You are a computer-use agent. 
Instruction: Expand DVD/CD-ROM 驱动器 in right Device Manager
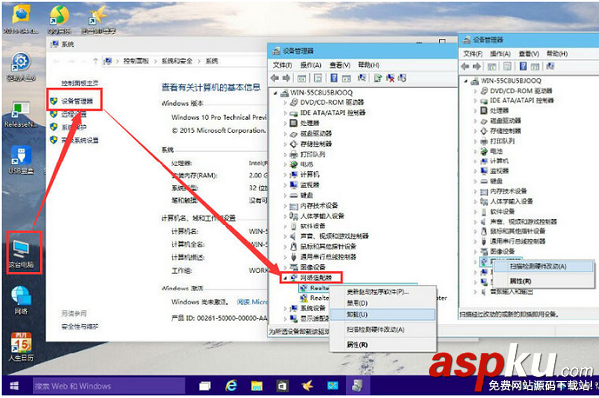pos(475,91)
